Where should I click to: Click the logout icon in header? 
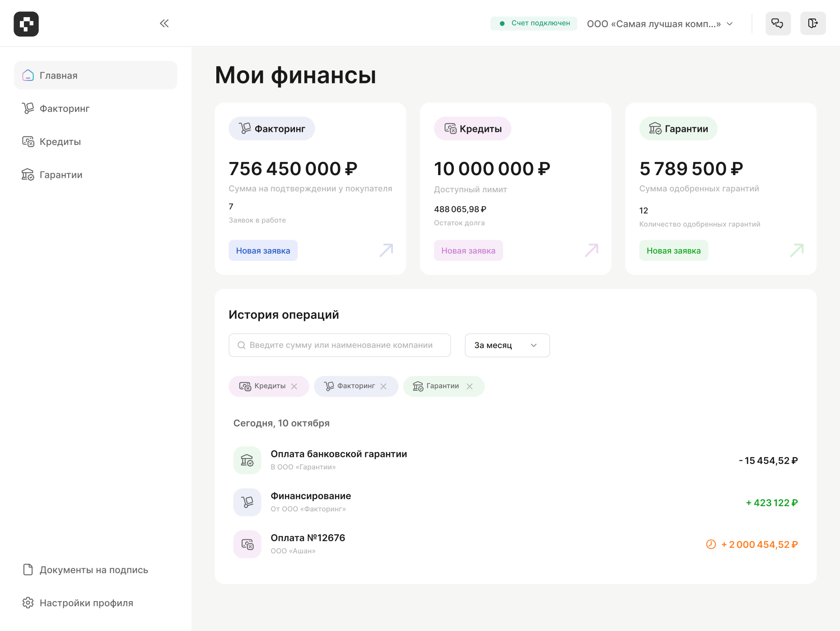click(812, 23)
